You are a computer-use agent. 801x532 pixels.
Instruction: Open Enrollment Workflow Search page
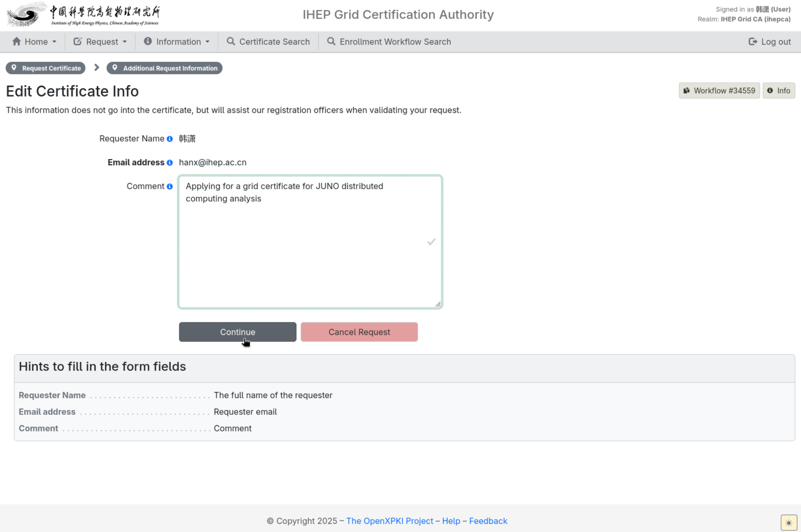click(x=389, y=41)
